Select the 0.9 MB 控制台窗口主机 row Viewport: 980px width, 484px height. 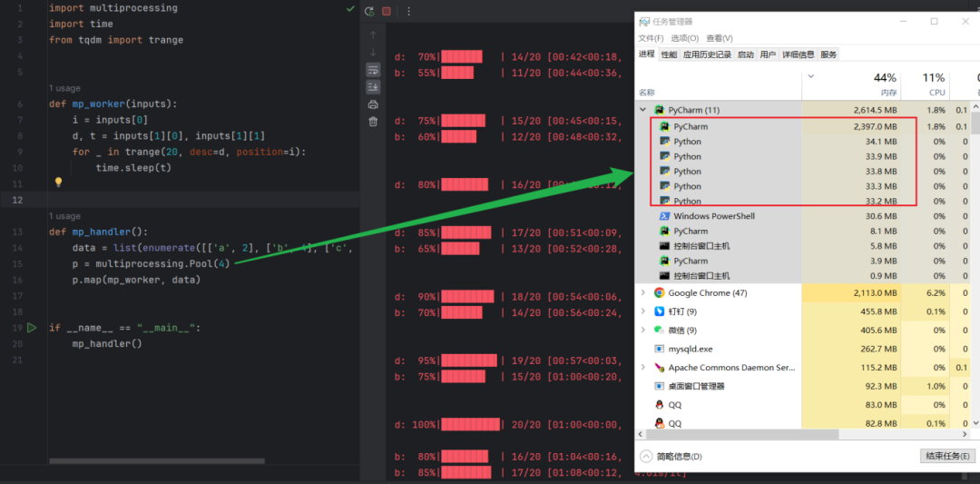[802, 276]
